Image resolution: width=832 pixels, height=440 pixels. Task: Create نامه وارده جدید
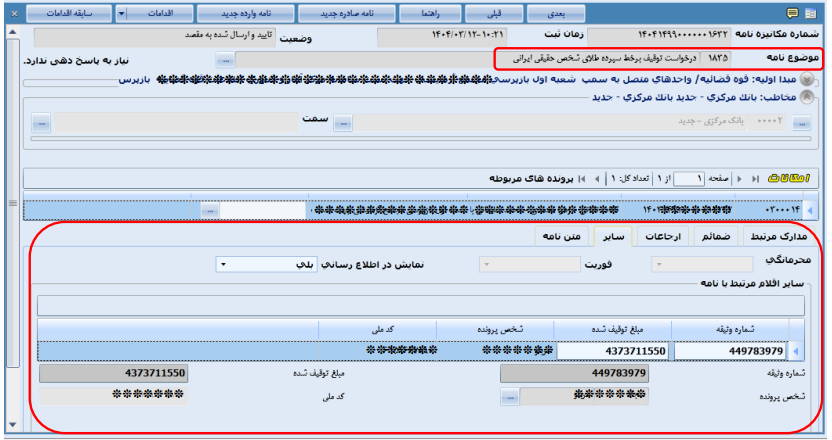(x=246, y=13)
